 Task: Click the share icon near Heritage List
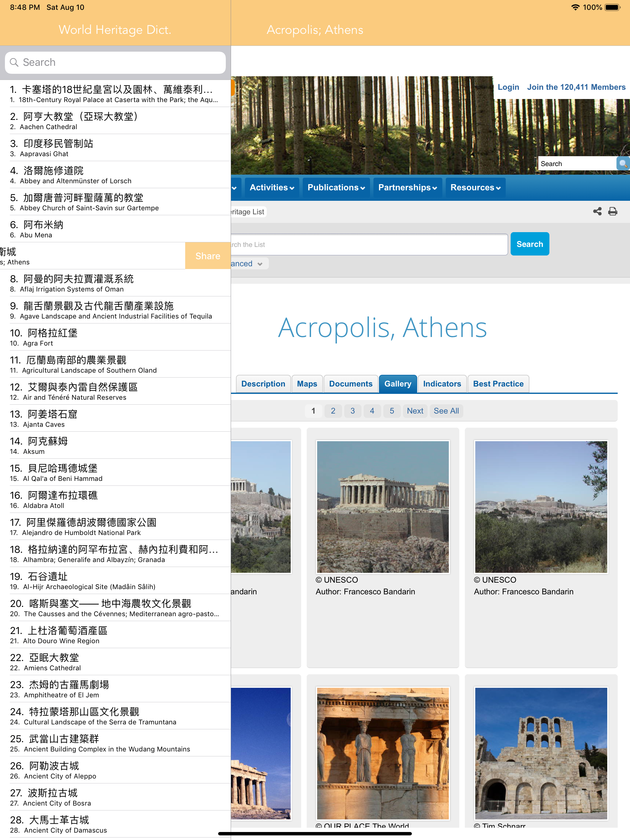(x=597, y=212)
